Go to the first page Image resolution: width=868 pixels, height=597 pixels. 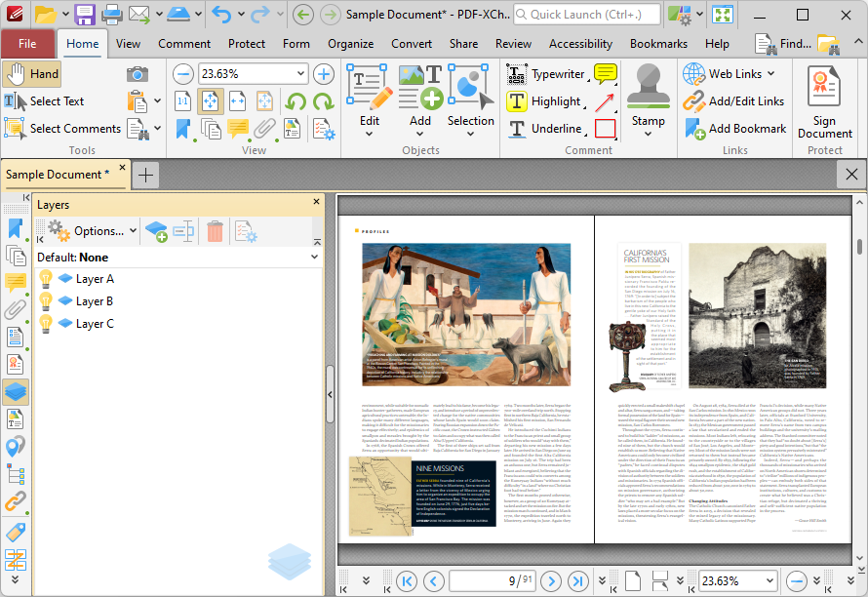click(407, 581)
